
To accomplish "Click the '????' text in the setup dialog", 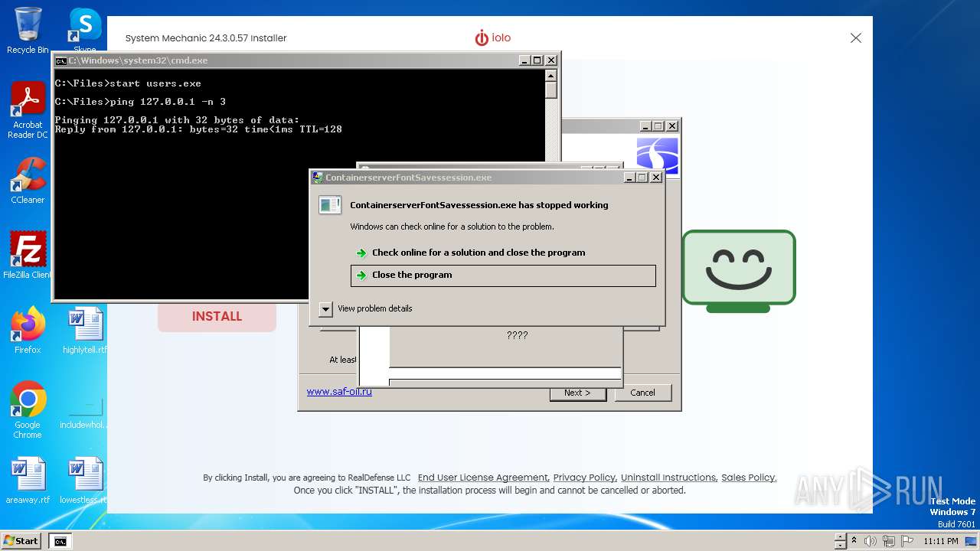I will (x=518, y=335).
